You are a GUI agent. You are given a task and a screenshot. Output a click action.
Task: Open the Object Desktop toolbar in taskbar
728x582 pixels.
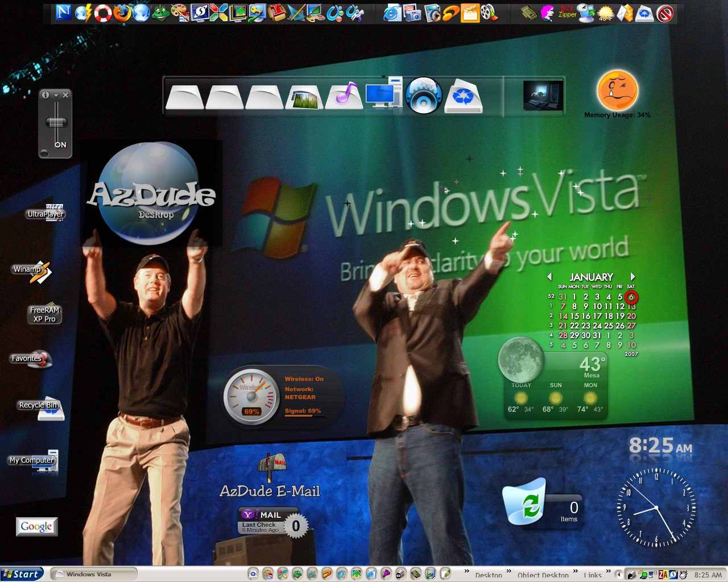(x=543, y=575)
